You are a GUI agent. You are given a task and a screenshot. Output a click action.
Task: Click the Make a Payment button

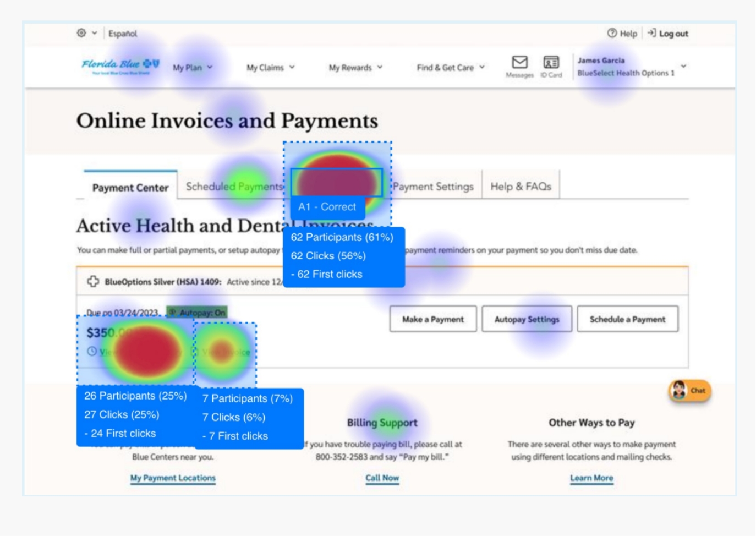[x=432, y=319]
